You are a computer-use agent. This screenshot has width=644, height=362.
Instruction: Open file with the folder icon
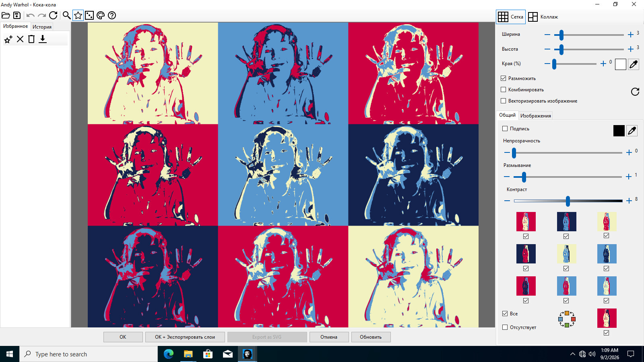tap(6, 15)
